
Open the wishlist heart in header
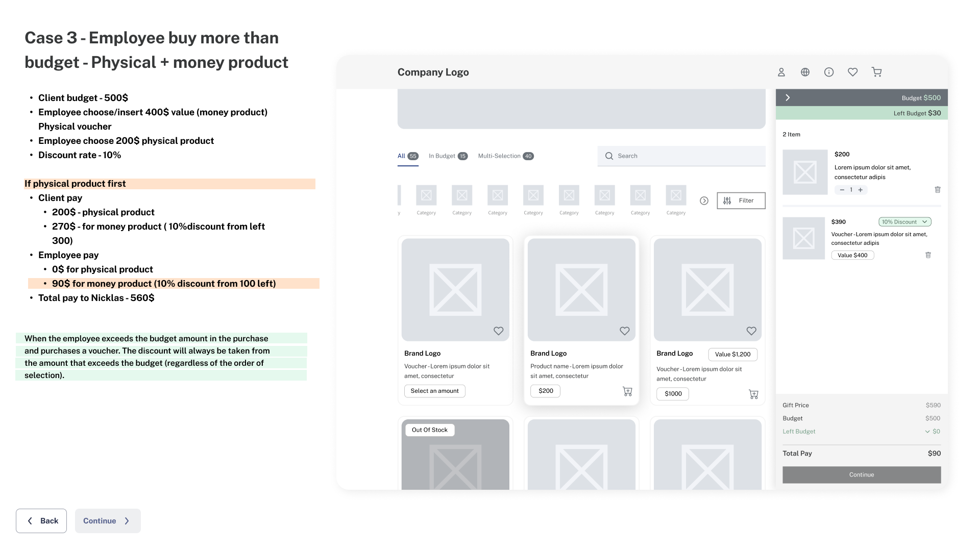click(852, 72)
